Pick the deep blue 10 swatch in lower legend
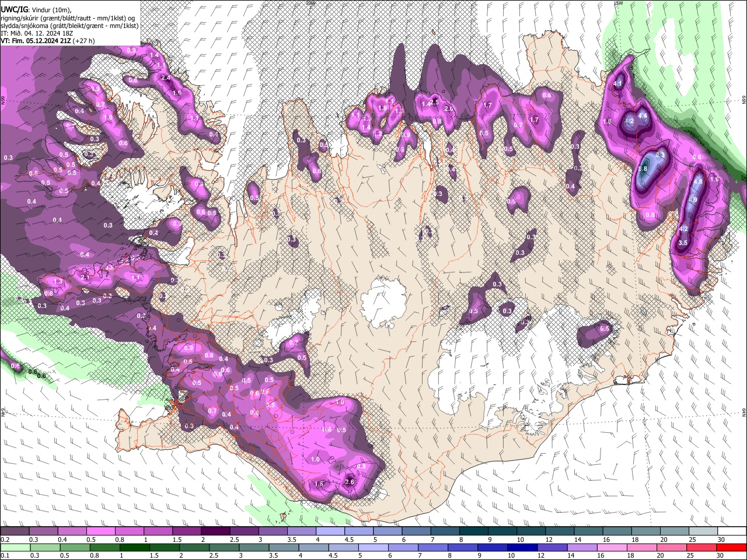 [x=523, y=547]
